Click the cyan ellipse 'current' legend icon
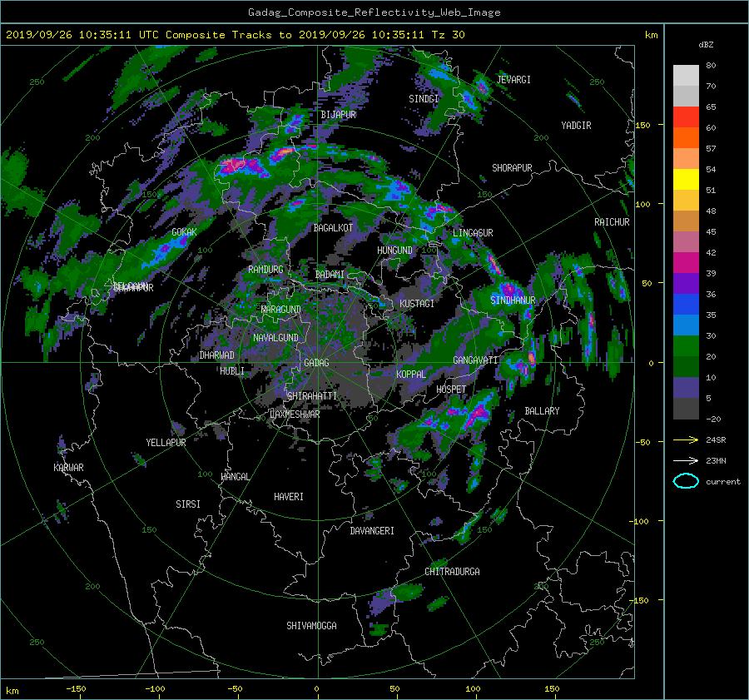The height and width of the screenshot is (700, 749). pos(686,481)
